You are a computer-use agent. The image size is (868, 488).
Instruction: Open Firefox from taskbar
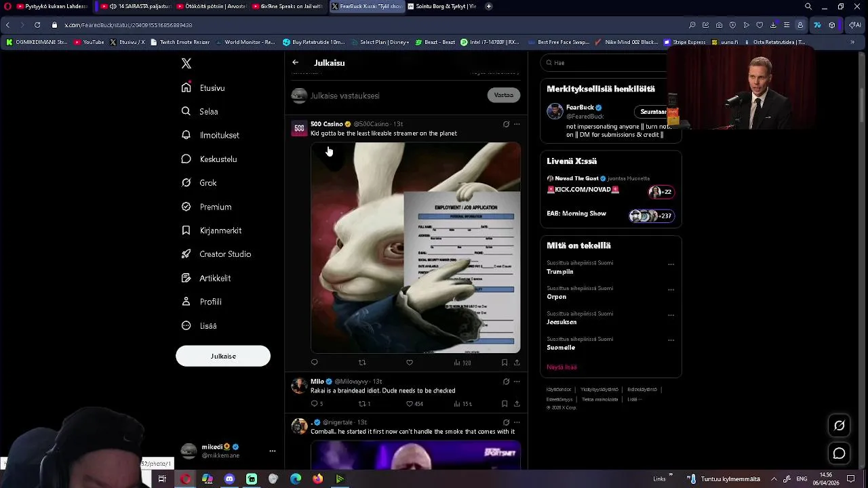(x=317, y=479)
